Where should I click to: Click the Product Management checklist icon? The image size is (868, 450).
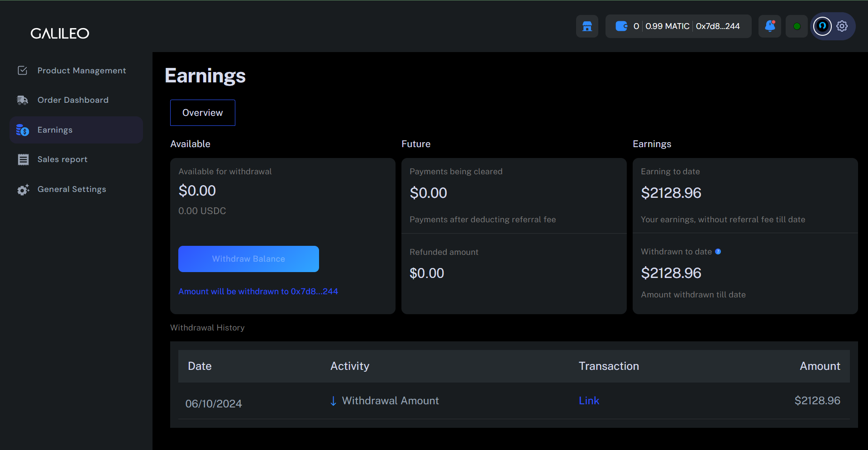click(x=23, y=71)
